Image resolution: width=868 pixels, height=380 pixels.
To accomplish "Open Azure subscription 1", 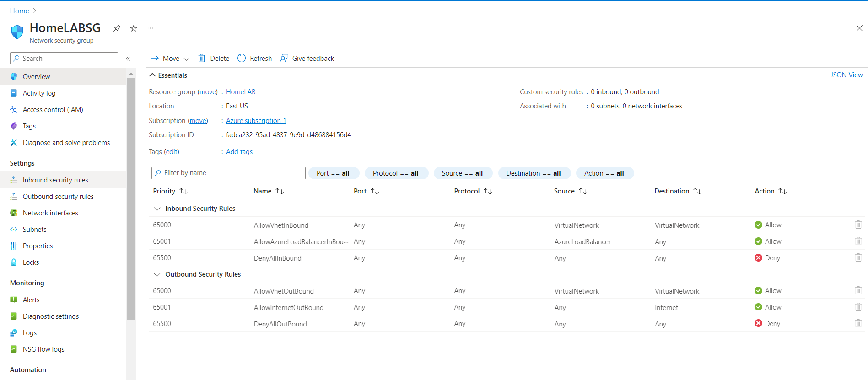I will click(256, 121).
